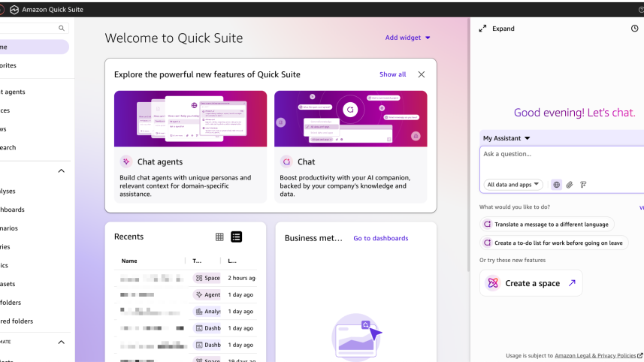Click the Space type icon in 2 hours ago row
Image resolution: width=644 pixels, height=362 pixels.
199,278
